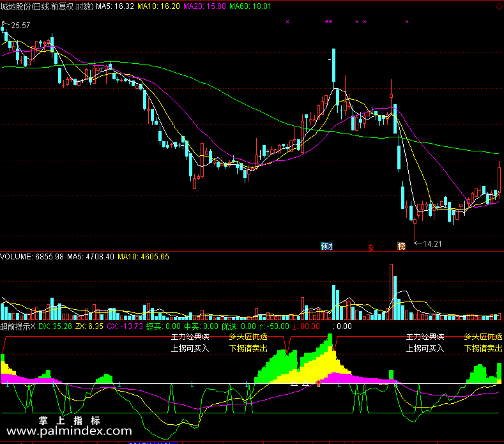Click the DX: 35.26 value

(x=56, y=326)
